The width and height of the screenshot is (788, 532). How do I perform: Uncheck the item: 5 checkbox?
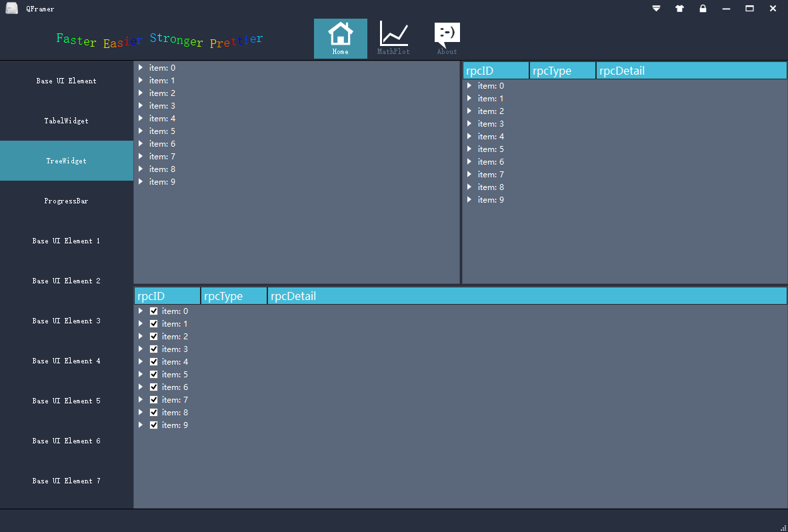(x=154, y=374)
